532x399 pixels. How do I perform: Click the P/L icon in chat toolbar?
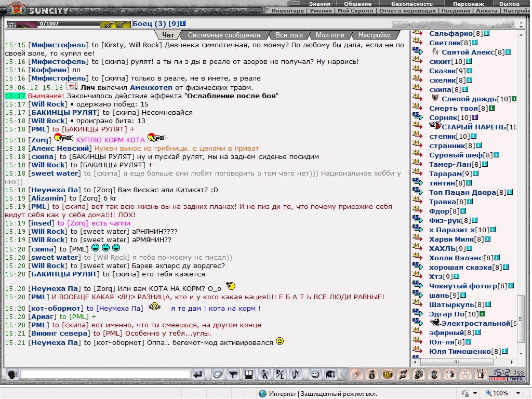point(280,375)
